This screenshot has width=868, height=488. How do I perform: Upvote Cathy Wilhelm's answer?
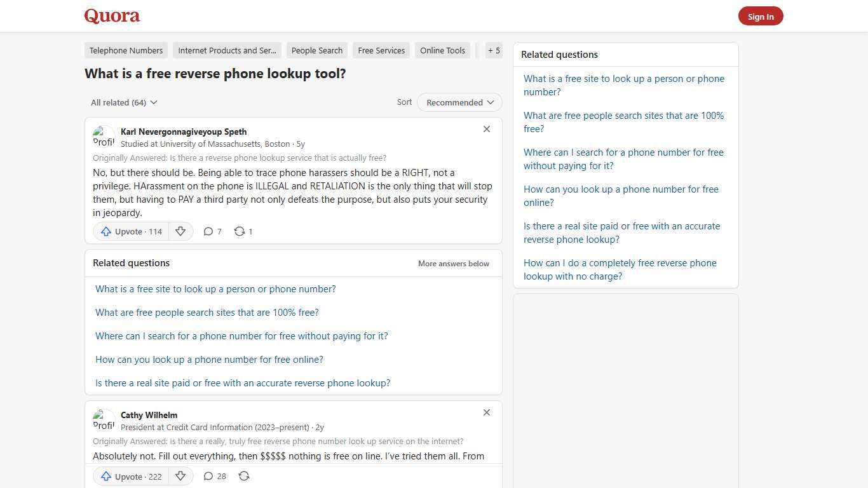pyautogui.click(x=130, y=476)
